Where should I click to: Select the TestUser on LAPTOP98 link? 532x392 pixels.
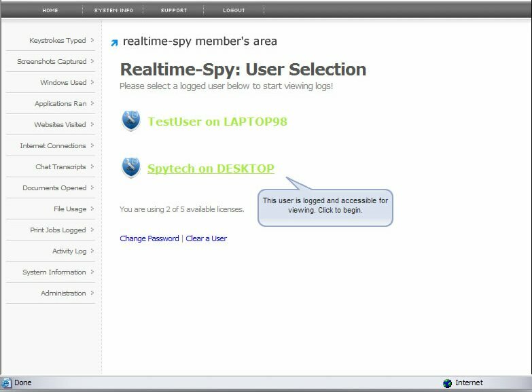point(217,122)
